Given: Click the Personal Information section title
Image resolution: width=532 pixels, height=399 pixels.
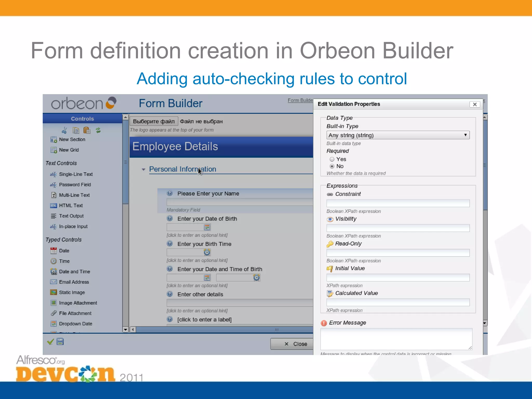Looking at the screenshot, I should pos(183,169).
